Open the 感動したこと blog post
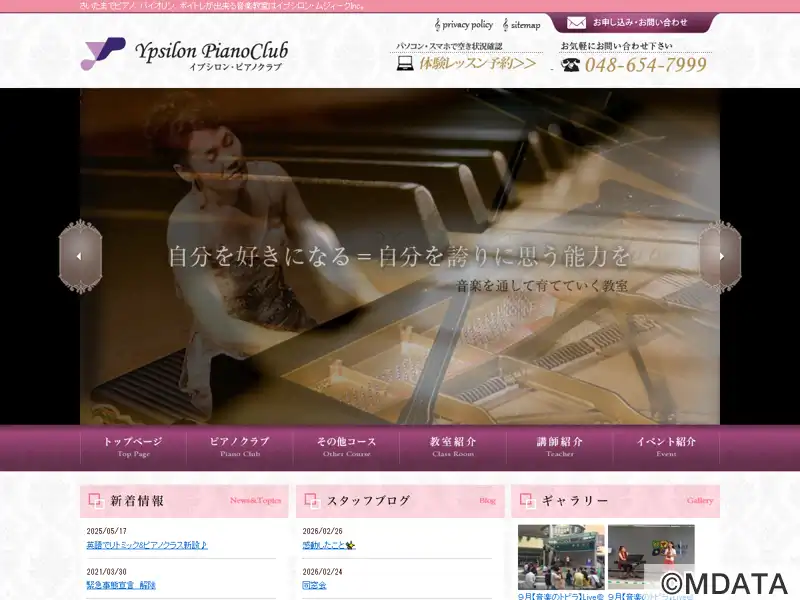 click(x=329, y=545)
